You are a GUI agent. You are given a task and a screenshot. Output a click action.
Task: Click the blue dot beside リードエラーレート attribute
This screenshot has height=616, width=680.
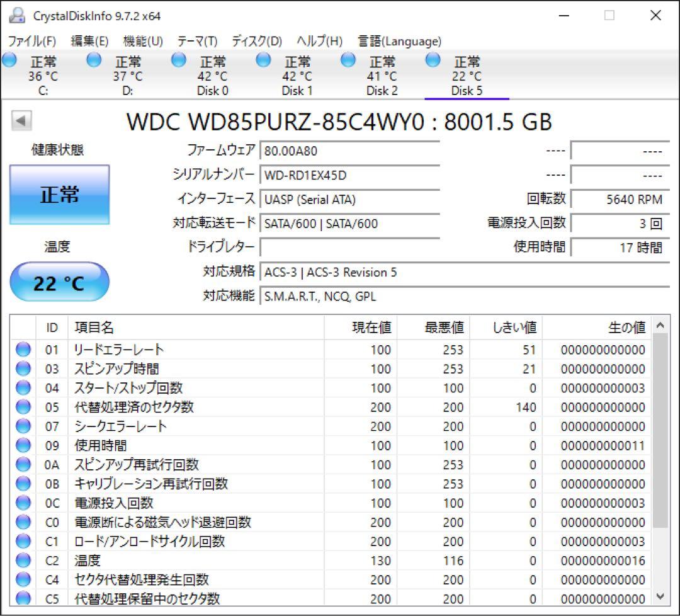pyautogui.click(x=22, y=350)
